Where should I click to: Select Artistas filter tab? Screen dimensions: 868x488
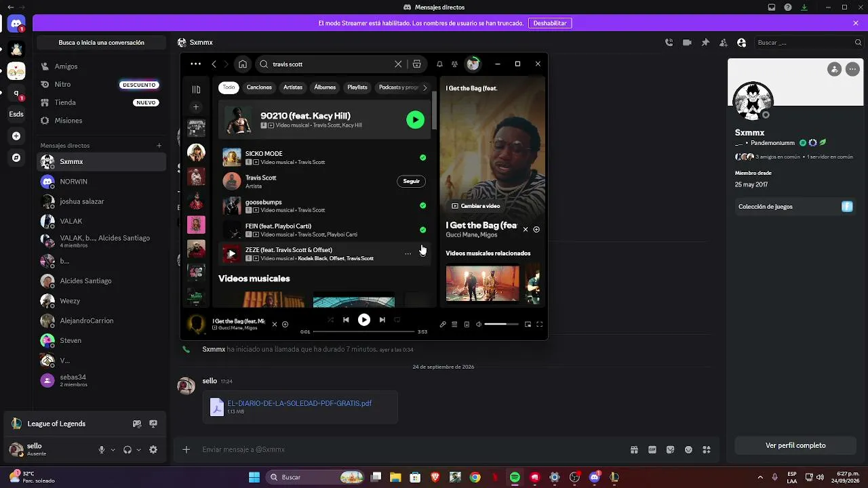(x=293, y=87)
